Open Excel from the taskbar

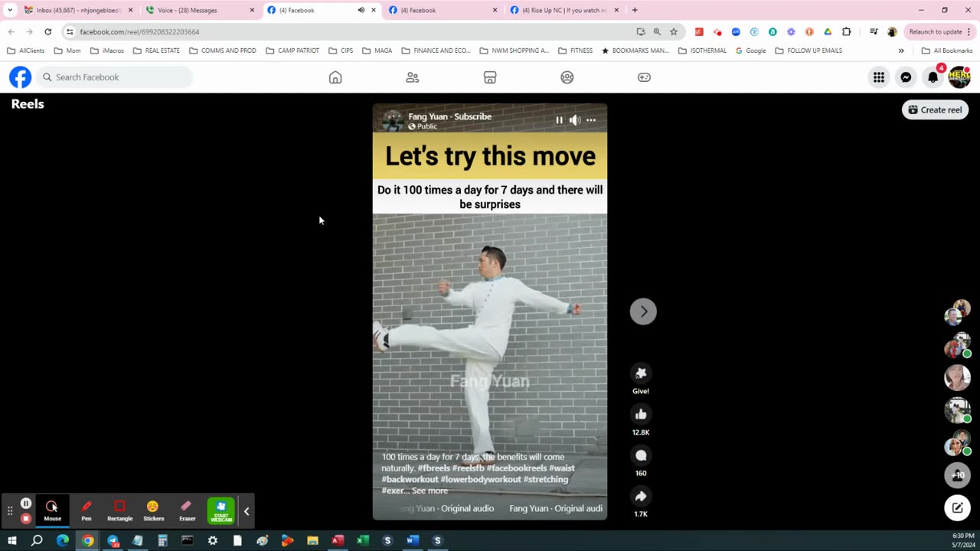[362, 540]
